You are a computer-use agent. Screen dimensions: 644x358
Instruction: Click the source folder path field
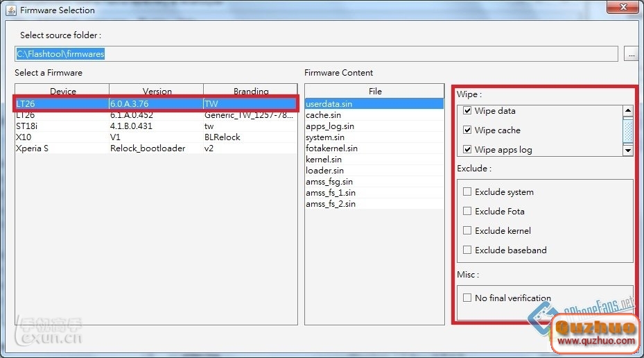(x=316, y=54)
